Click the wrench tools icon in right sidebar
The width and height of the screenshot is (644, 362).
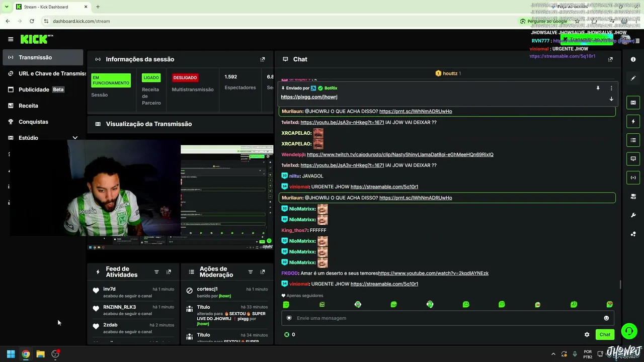633,215
